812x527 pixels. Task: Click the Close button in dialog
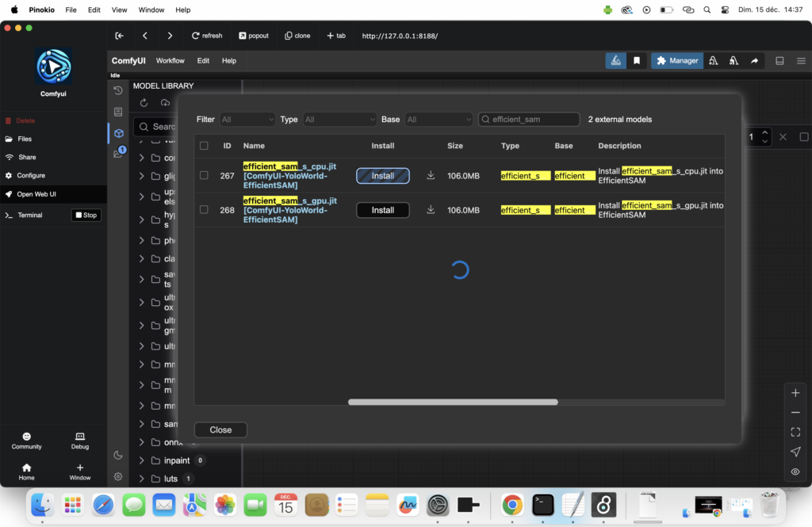(220, 430)
